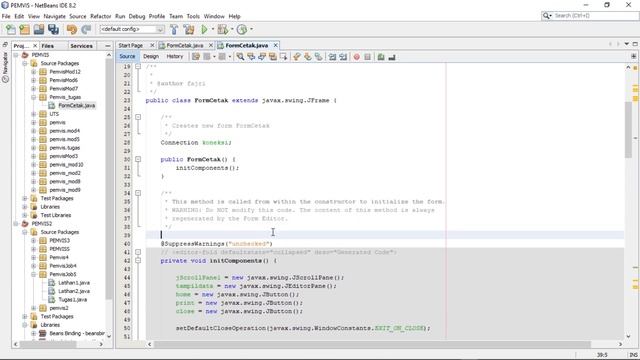
Task: Click the Previous Bookmark editor icon
Action: click(297, 57)
